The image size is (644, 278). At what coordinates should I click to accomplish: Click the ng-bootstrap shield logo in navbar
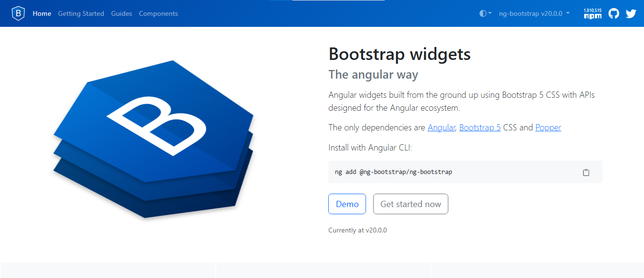[x=18, y=13]
